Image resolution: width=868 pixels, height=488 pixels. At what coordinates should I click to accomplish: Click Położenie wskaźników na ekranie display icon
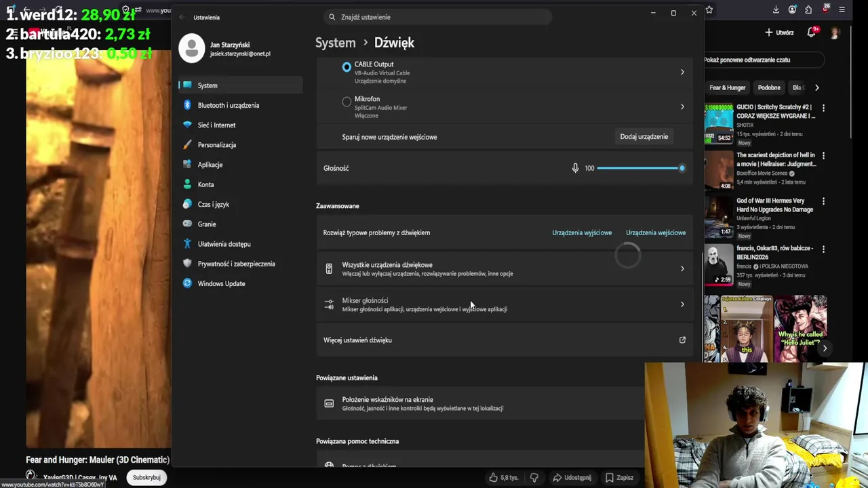[x=329, y=404]
